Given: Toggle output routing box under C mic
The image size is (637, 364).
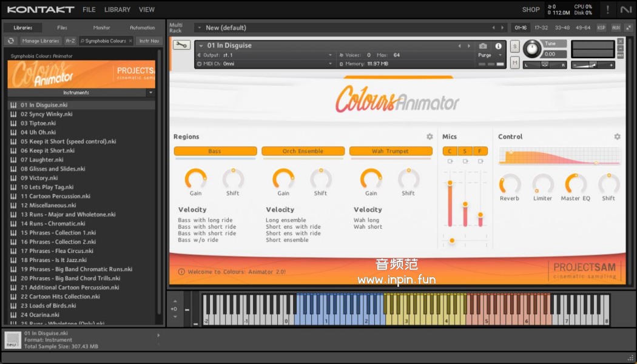Looking at the screenshot, I should pyautogui.click(x=450, y=161).
